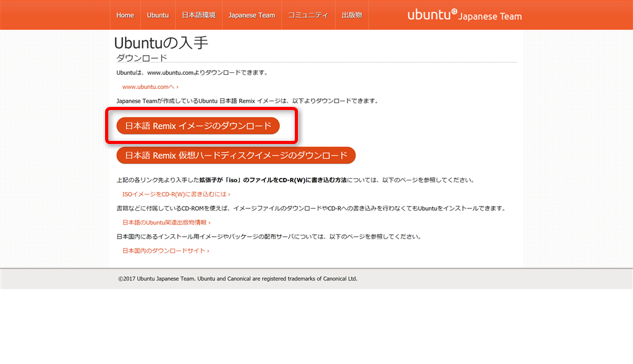633x364 pixels.
Task: Click the sentence starting Japanese Teamが作成している
Action: (247, 101)
